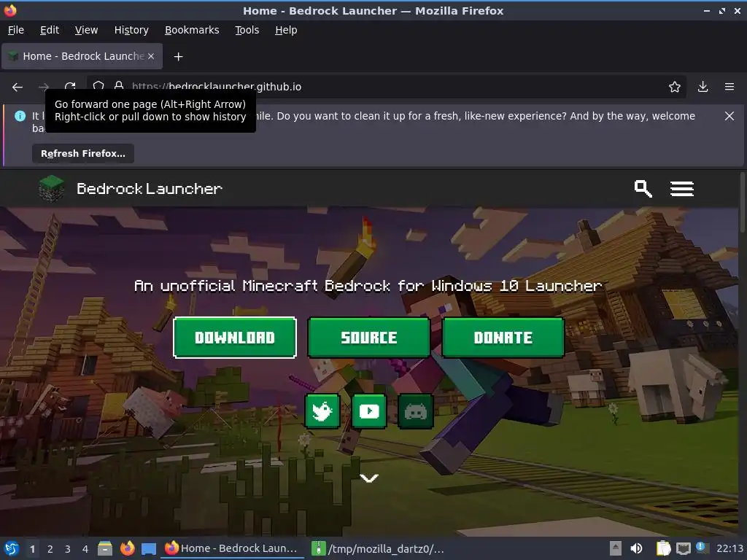
Task: Open the Twitter bird social link
Action: click(x=322, y=411)
